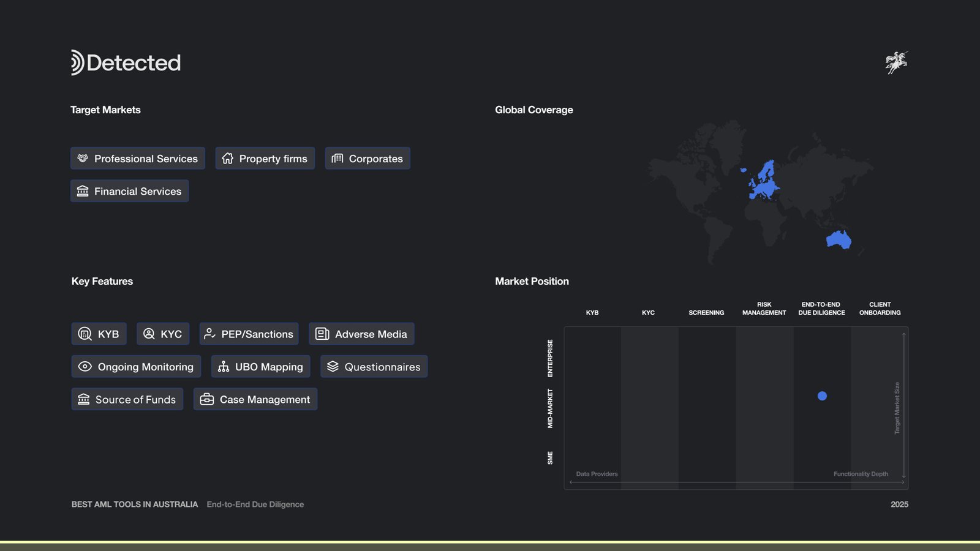Click the Questionnaires feature label

click(382, 367)
